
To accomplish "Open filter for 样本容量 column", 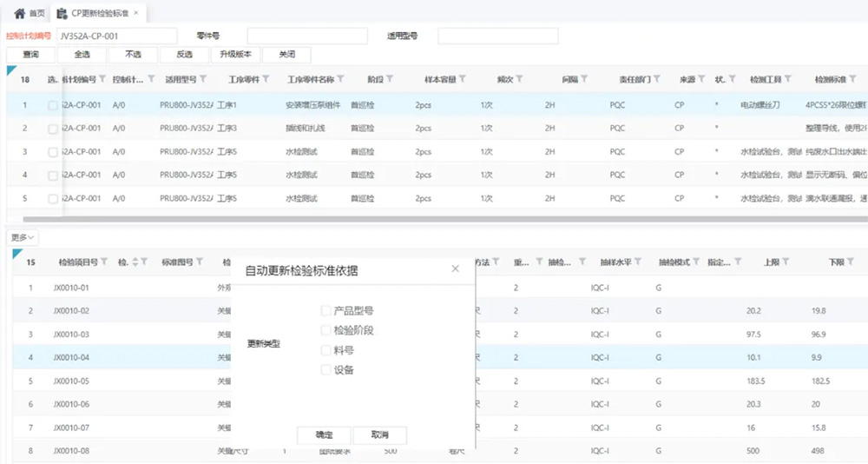I will [463, 79].
